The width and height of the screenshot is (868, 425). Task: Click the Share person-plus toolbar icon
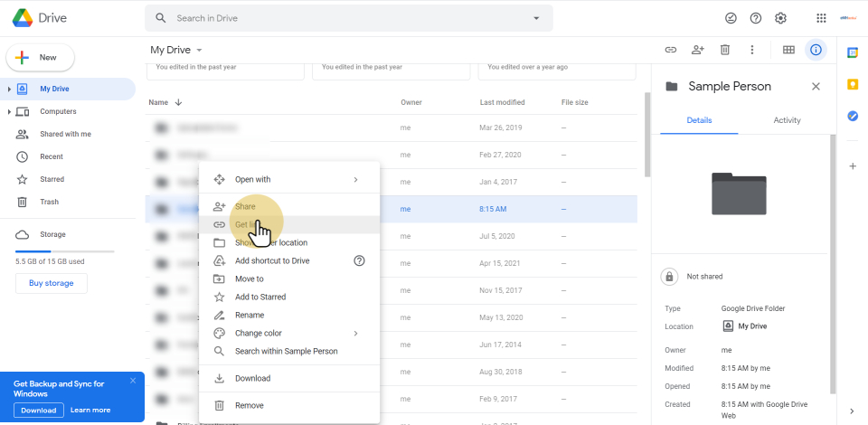[x=698, y=50]
